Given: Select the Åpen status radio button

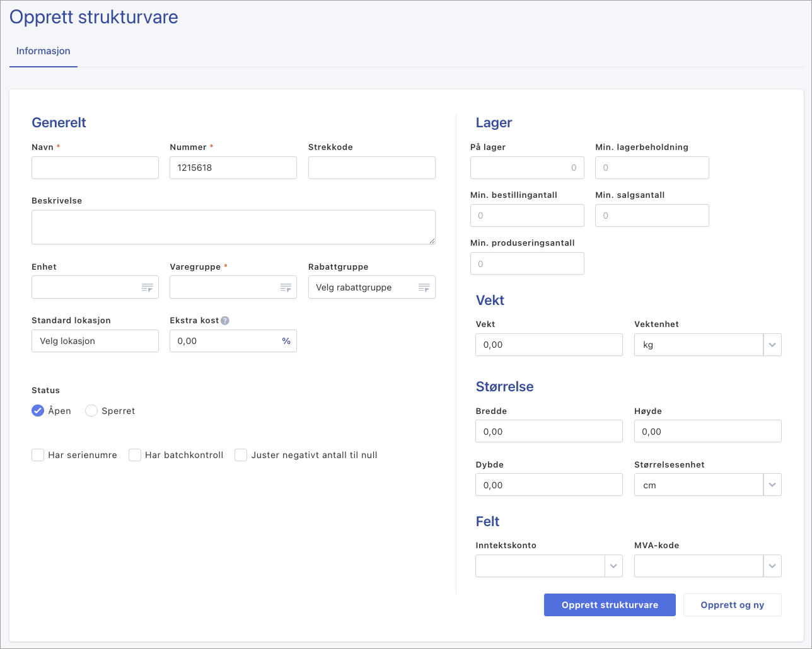Looking at the screenshot, I should click(x=38, y=411).
